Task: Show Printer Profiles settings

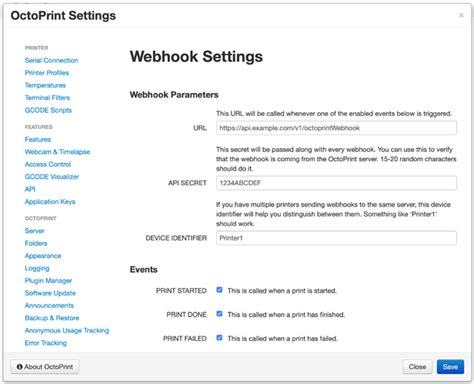Action: [x=47, y=73]
